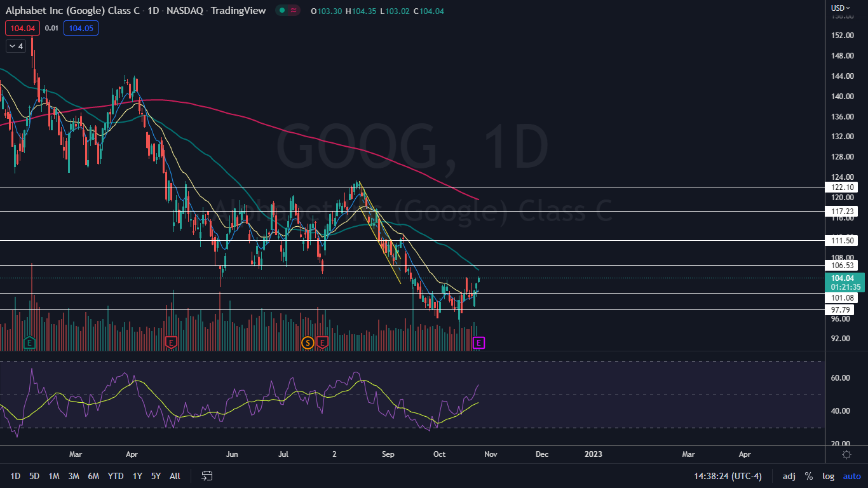868x488 pixels.
Task: Click the 60.00 label on RSI scale
Action: (x=840, y=378)
